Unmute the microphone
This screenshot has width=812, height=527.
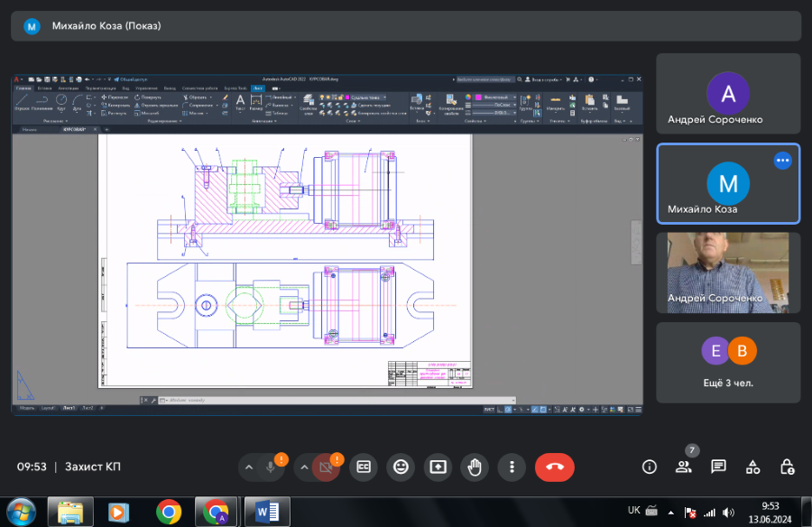[271, 467]
